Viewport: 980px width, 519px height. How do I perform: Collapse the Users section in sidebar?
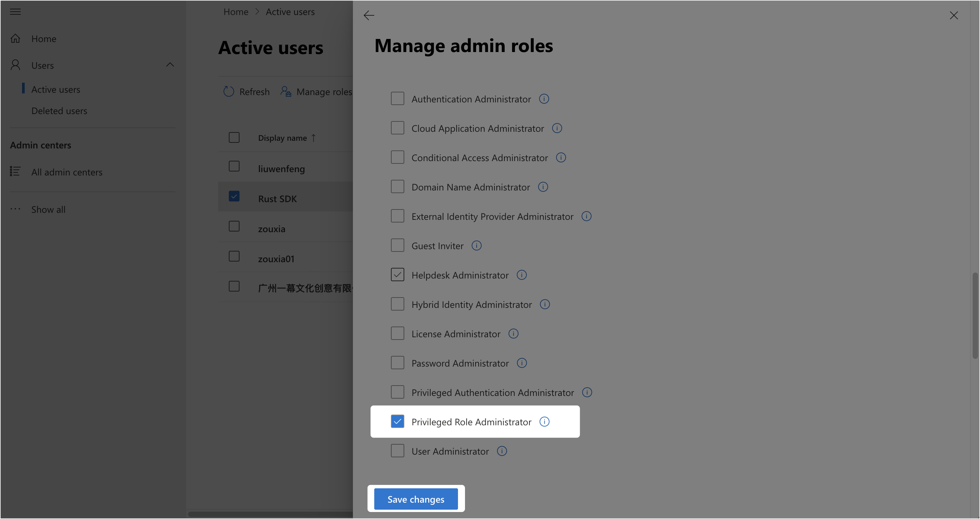coord(170,65)
